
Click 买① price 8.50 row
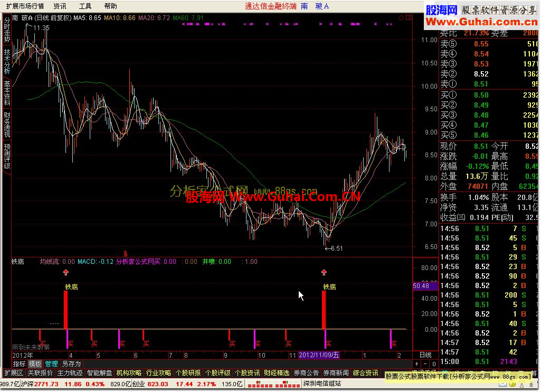[489, 95]
